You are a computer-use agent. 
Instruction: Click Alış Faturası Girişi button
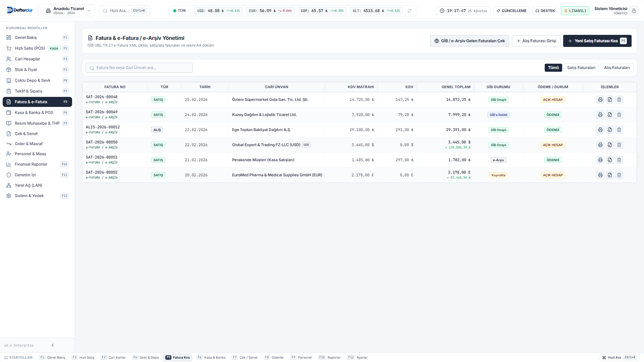(x=536, y=41)
